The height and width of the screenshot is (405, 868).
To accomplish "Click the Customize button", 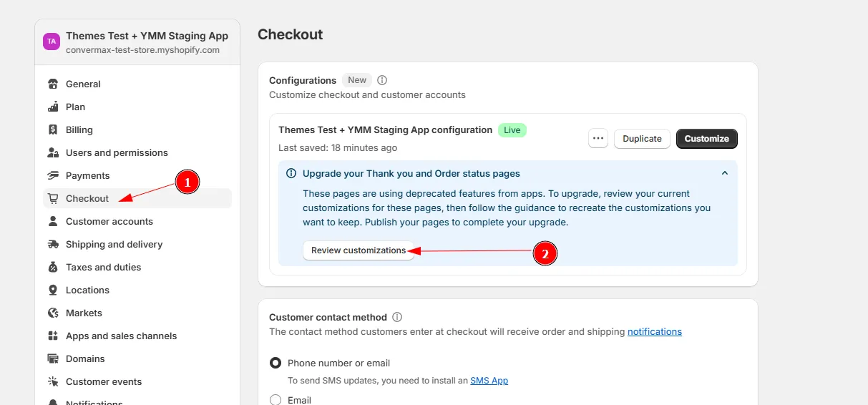I will coord(706,139).
